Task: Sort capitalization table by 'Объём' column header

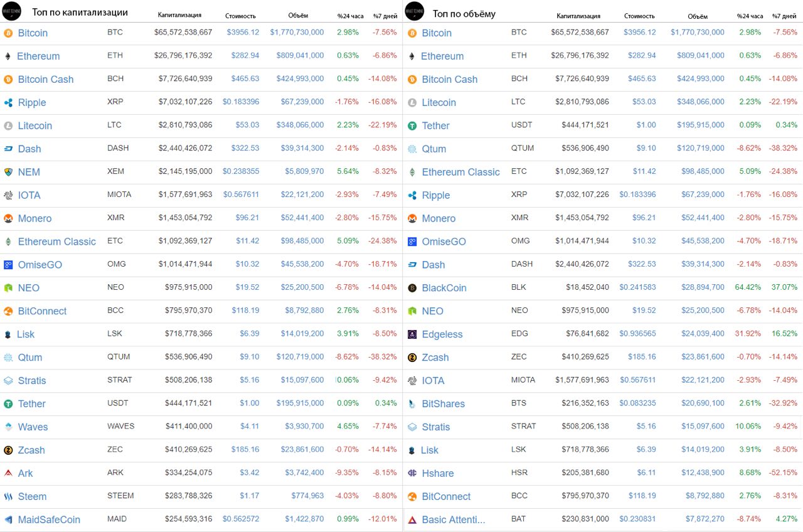Action: click(297, 16)
